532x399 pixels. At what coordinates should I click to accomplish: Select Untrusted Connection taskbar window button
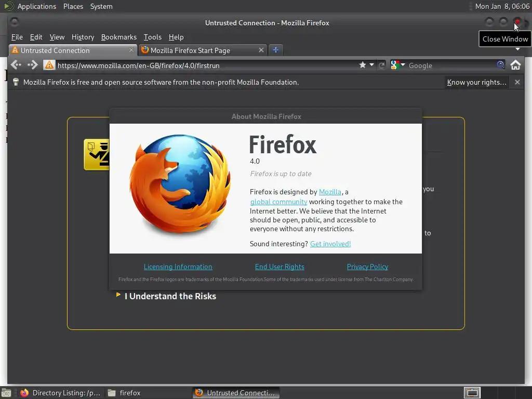pos(236,393)
